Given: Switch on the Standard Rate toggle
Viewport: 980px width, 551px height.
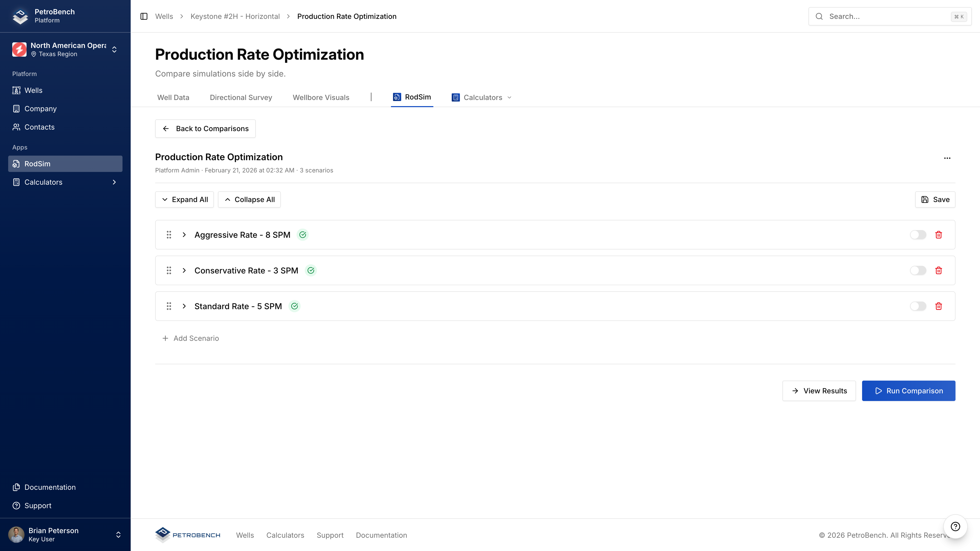Looking at the screenshot, I should click(x=918, y=306).
